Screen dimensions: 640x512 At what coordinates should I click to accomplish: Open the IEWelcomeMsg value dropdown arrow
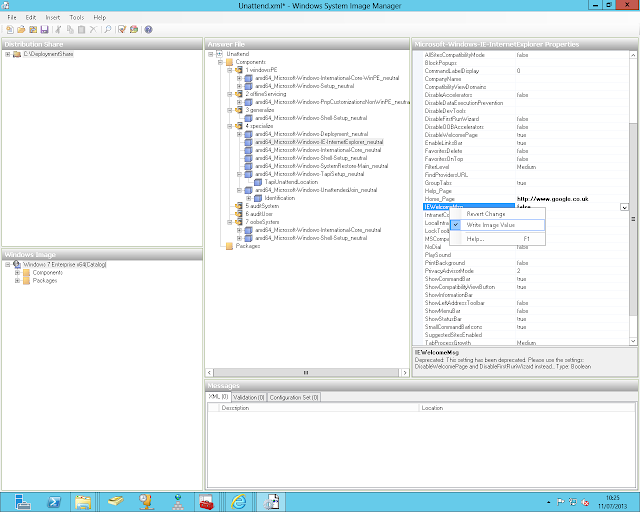(x=624, y=207)
